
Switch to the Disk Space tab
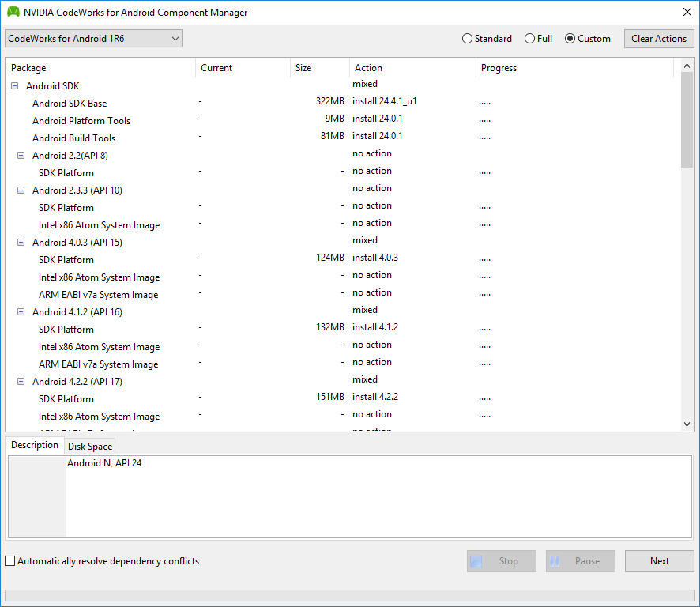pos(89,446)
